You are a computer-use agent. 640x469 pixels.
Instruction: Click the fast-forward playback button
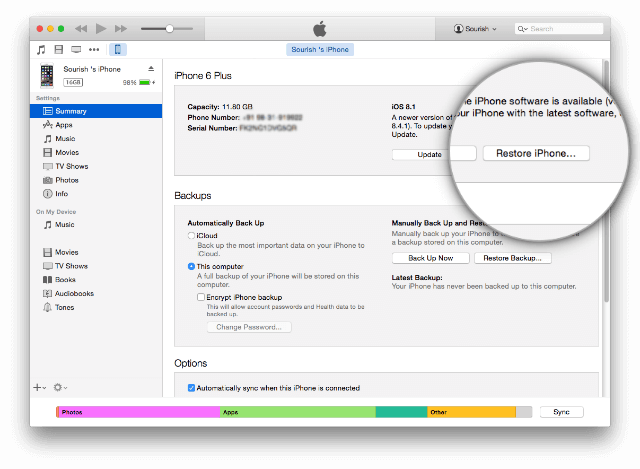pos(121,29)
